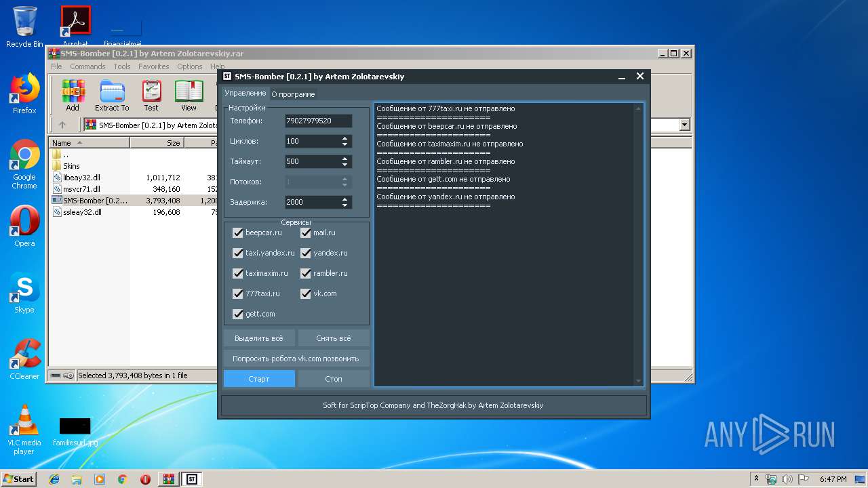
Task: Open Windows Explorer from taskbar
Action: [77, 479]
